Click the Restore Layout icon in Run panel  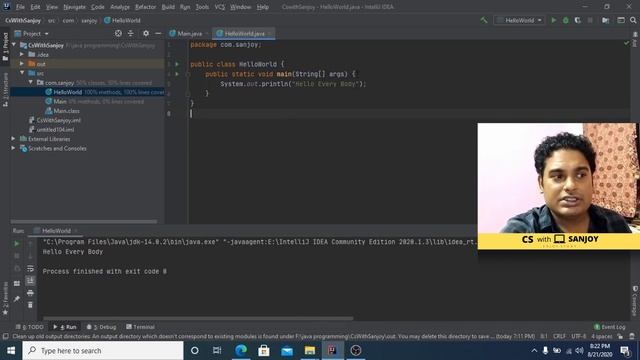coord(17,283)
